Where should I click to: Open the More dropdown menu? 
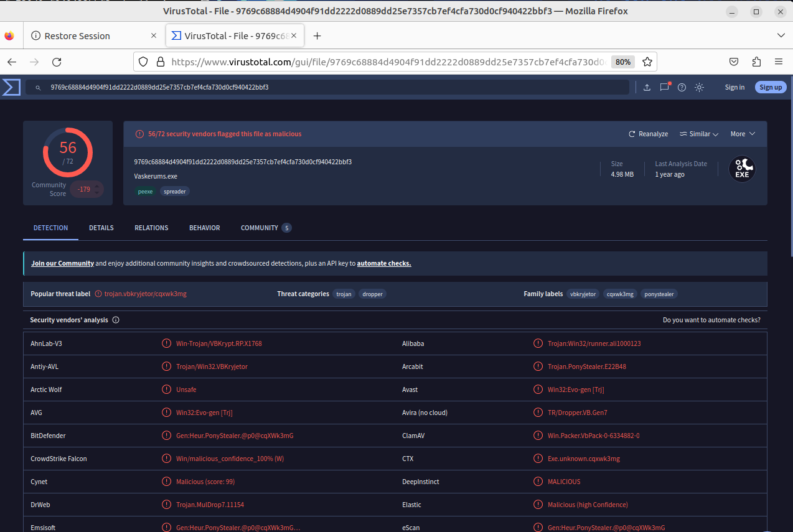click(743, 134)
